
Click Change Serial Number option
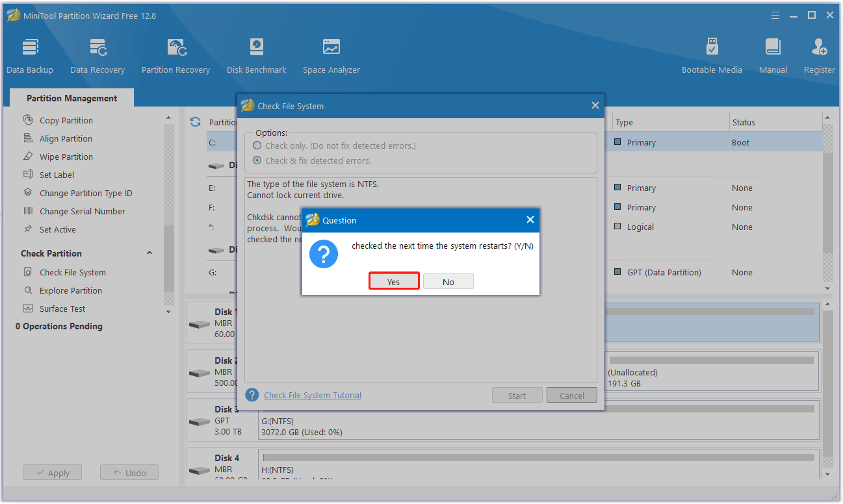tap(82, 211)
